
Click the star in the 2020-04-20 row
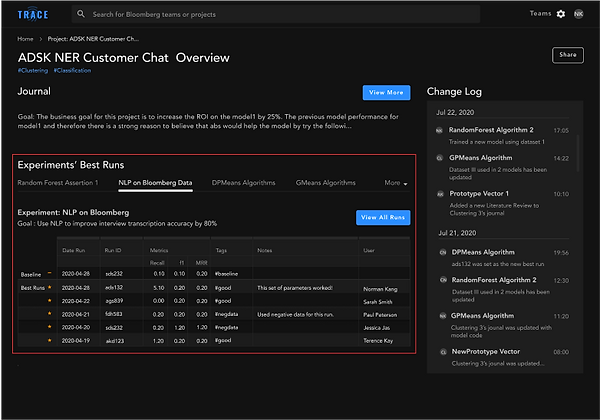point(49,327)
